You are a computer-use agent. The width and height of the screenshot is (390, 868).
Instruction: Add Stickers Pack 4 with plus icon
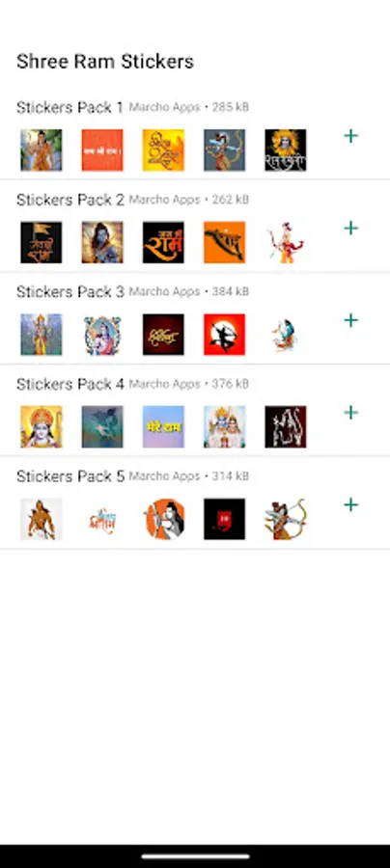[x=350, y=413]
